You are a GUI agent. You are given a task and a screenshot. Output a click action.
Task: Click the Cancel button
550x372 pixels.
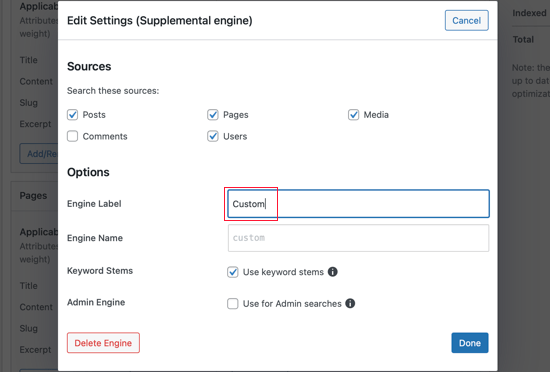[x=466, y=20]
